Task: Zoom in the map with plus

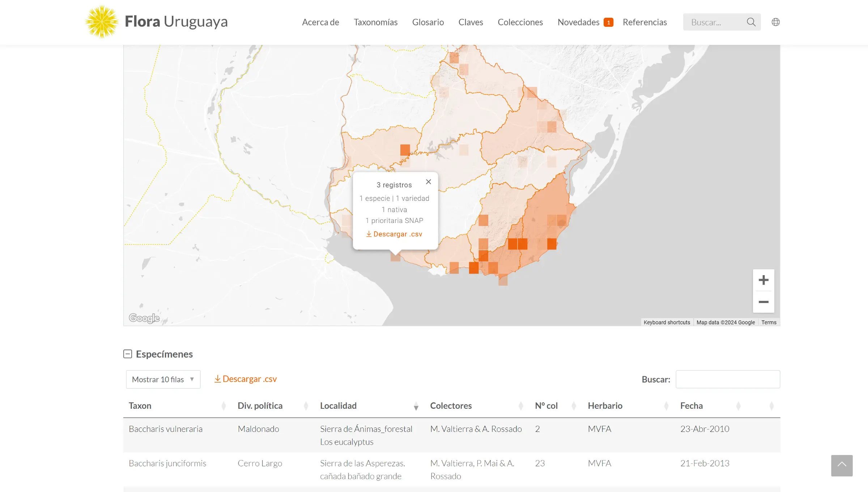Action: tap(763, 280)
